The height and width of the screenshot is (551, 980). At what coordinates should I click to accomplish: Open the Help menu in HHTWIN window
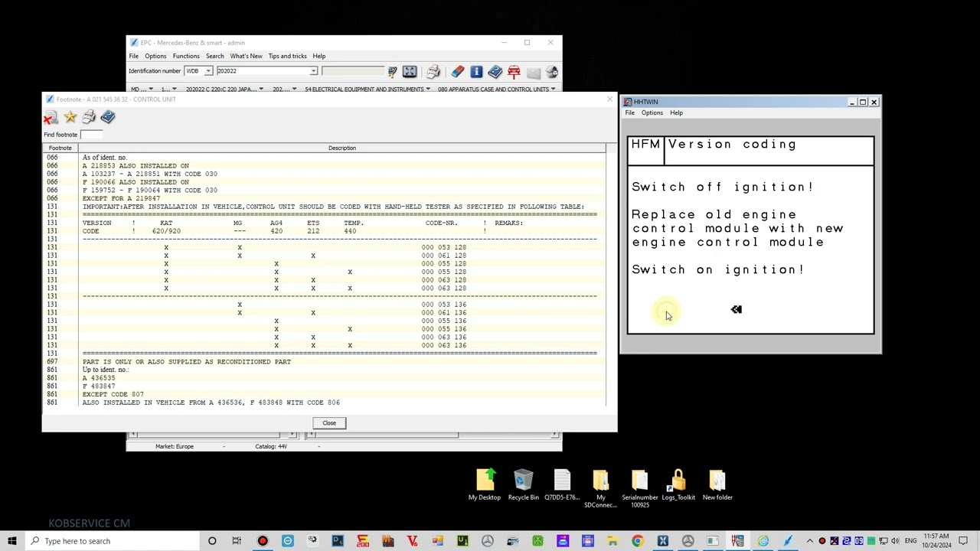point(677,112)
